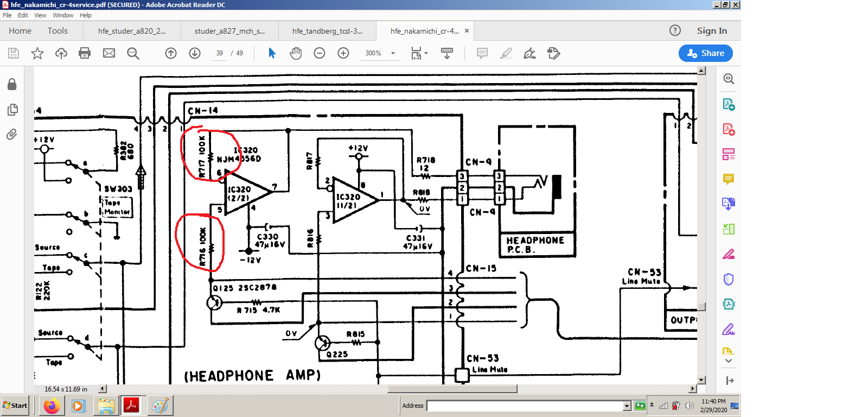Switch to hfe_studer_a820_2 tab
The width and height of the screenshot is (868, 417).
pyautogui.click(x=132, y=31)
